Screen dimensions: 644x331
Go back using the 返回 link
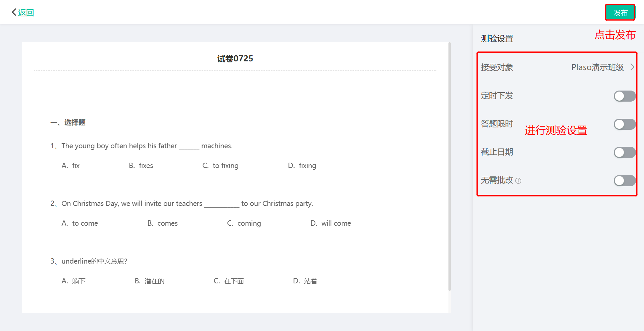point(26,13)
